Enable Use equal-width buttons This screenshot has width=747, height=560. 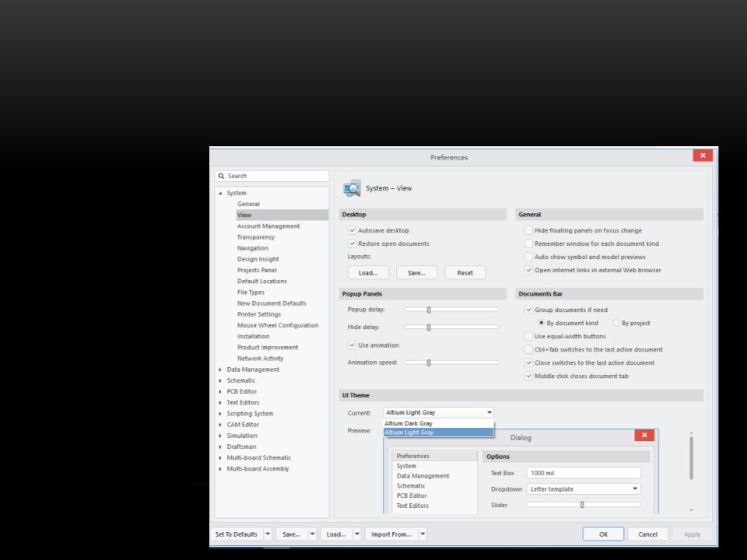point(528,336)
